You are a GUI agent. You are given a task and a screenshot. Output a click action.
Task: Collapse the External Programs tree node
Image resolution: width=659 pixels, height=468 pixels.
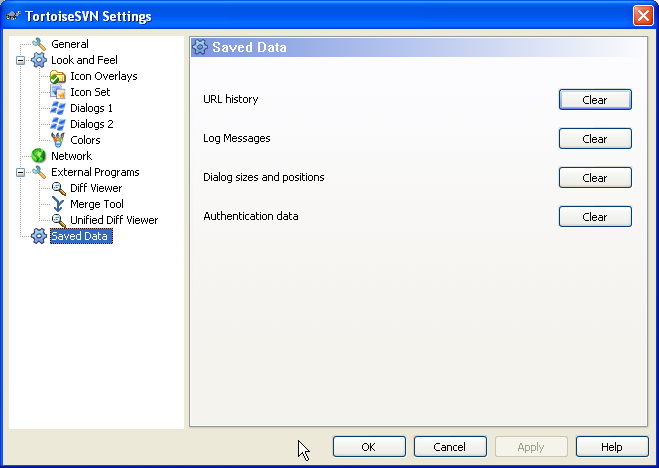21,172
